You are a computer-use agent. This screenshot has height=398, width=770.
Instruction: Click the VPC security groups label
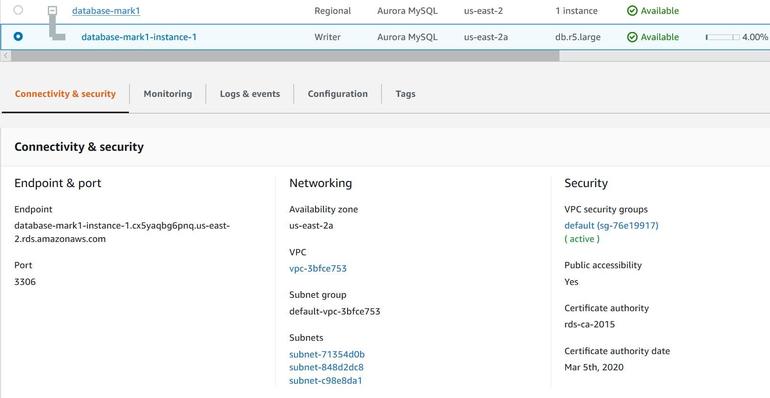click(606, 209)
